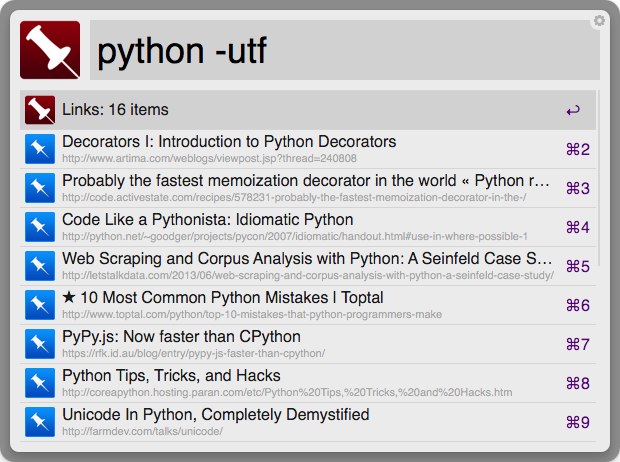Click the red pin icon beside Links: 16 items

(39, 110)
